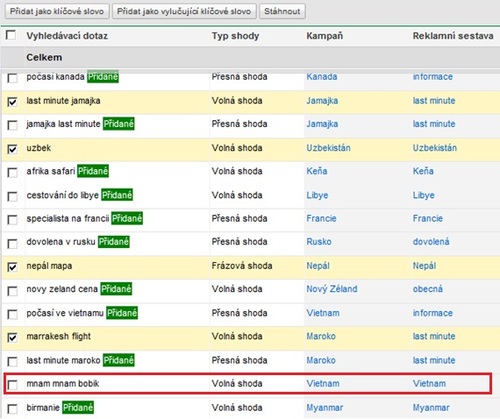The image size is (500, 419).
Task: Open the 'dovolená' ad group link
Action: click(431, 242)
